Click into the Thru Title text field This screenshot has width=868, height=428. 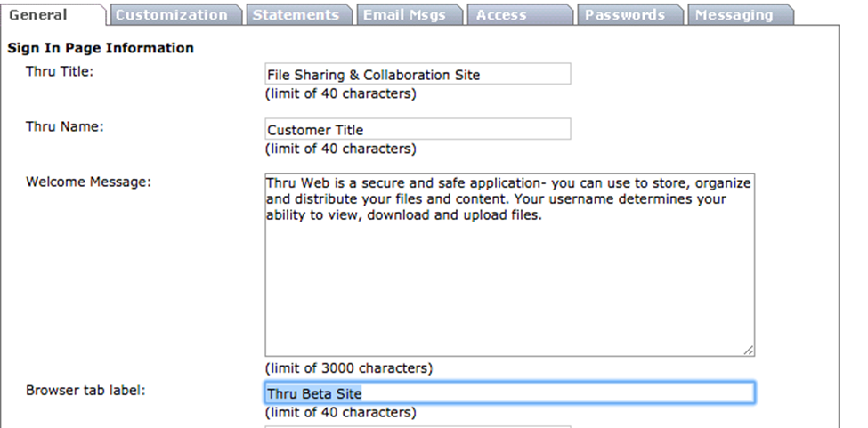pyautogui.click(x=418, y=75)
